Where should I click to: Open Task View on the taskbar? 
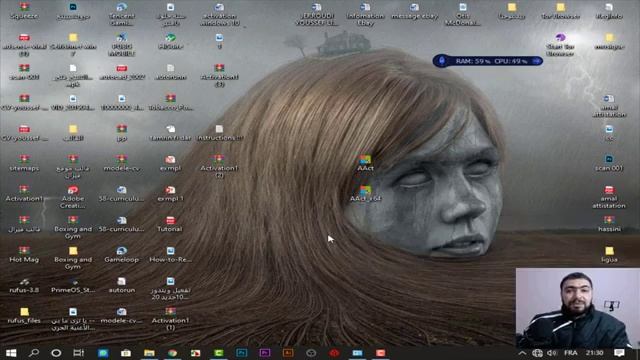pyautogui.click(x=78, y=353)
